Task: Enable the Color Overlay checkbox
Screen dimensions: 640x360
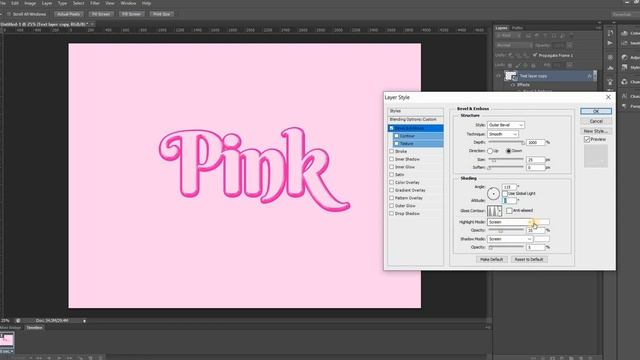Action: pyautogui.click(x=391, y=182)
